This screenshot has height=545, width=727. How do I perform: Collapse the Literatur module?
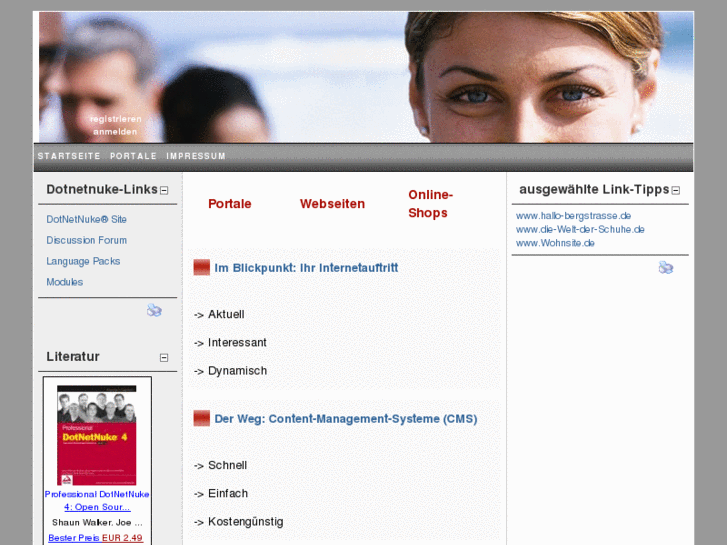(164, 358)
